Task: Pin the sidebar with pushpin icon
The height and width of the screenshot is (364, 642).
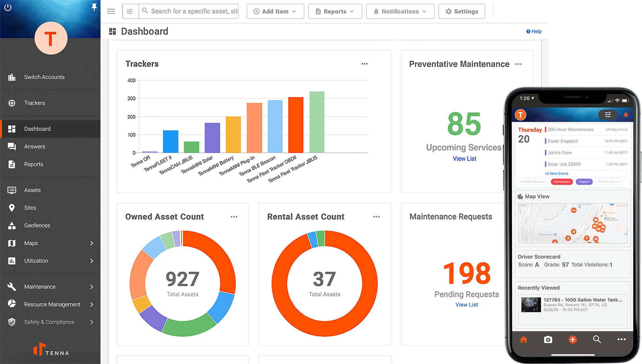Action: point(94,7)
